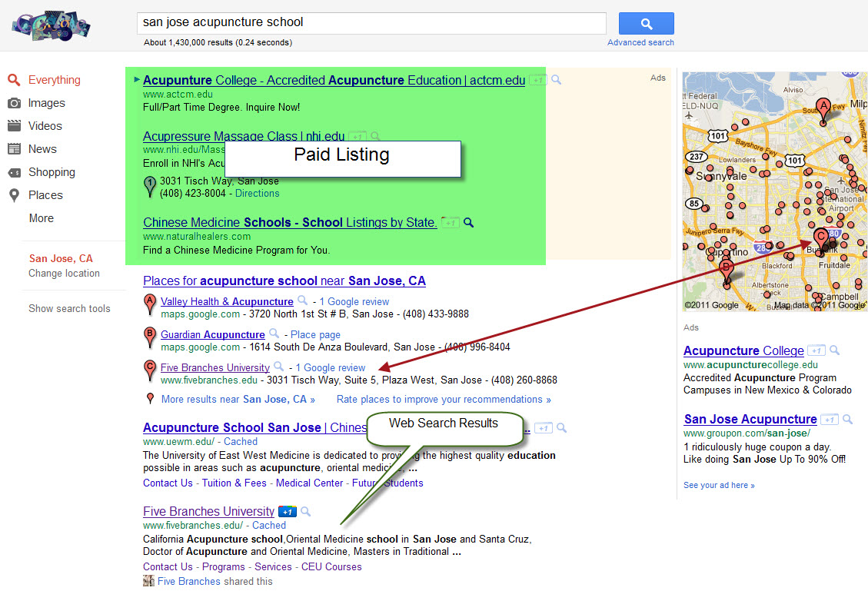
Task: Click the News newspaper icon
Action: [x=14, y=149]
